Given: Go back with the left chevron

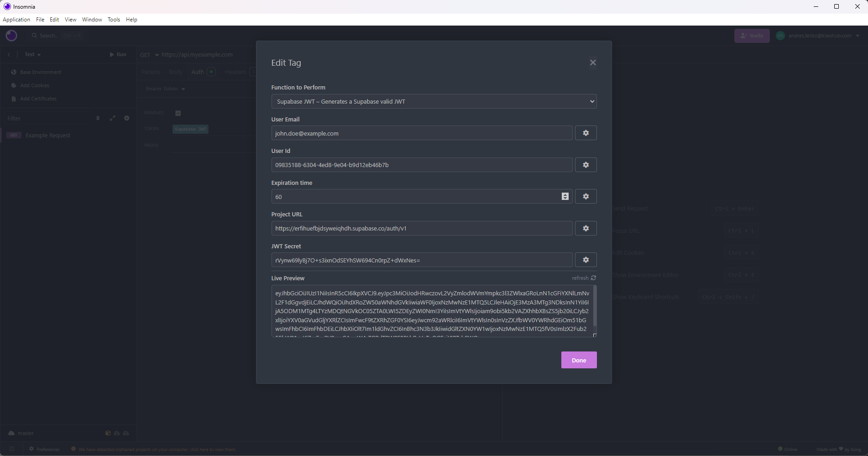Looking at the screenshot, I should point(9,54).
